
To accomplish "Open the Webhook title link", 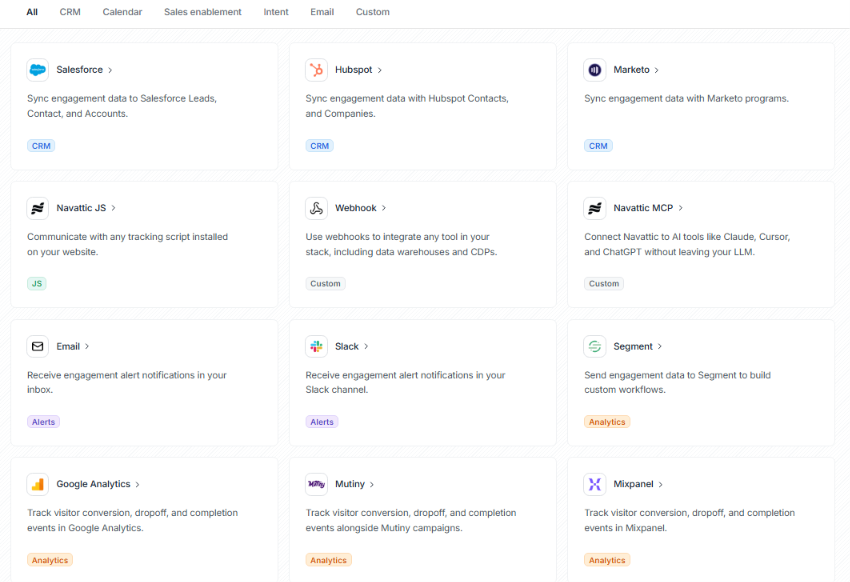I will coord(356,208).
